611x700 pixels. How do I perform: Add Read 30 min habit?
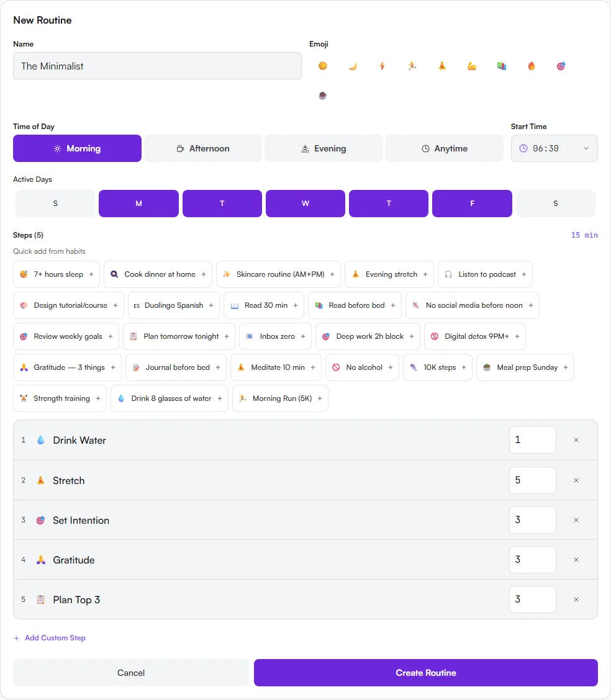click(264, 305)
